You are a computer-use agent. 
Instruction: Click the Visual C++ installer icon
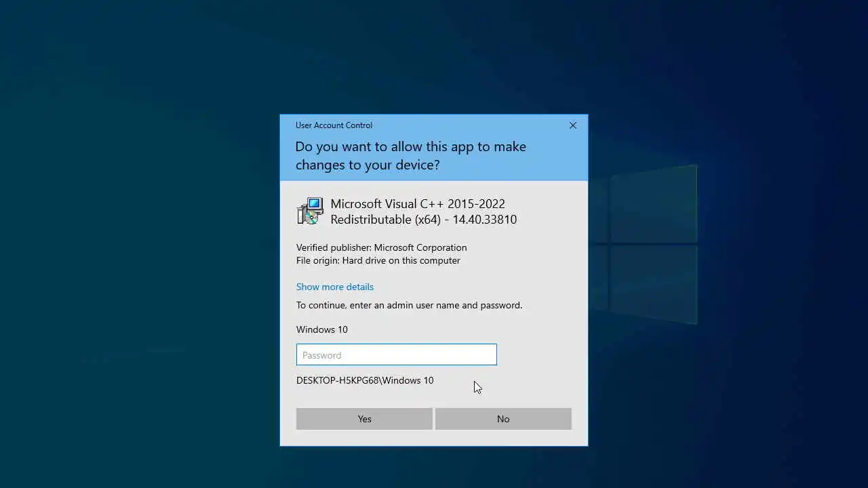311,211
